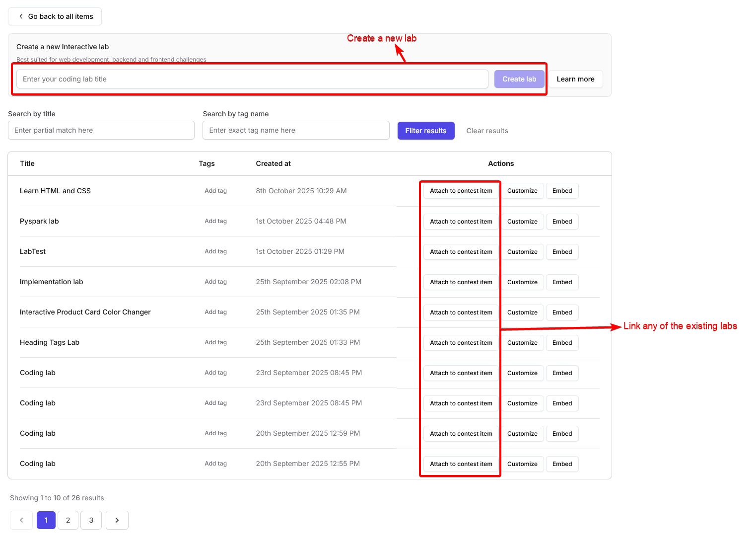Select page 1 in pagination
Screen dimensions: 756x545
[x=46, y=520]
